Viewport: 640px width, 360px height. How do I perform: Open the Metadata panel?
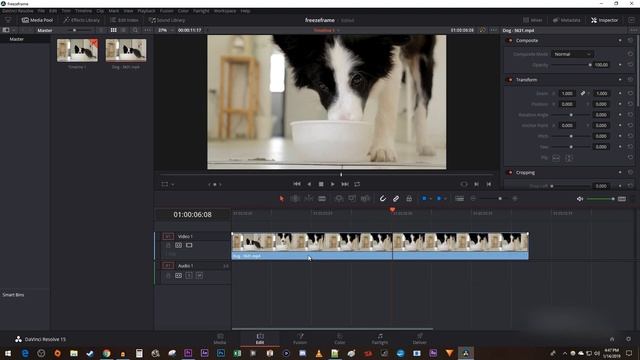click(567, 20)
